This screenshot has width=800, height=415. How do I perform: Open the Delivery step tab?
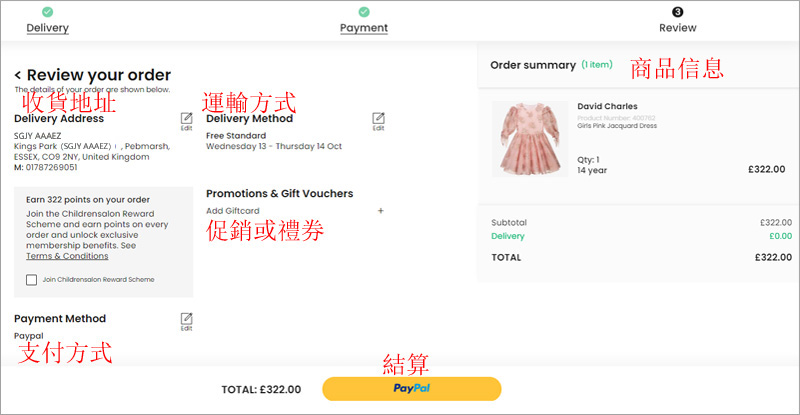tap(47, 28)
